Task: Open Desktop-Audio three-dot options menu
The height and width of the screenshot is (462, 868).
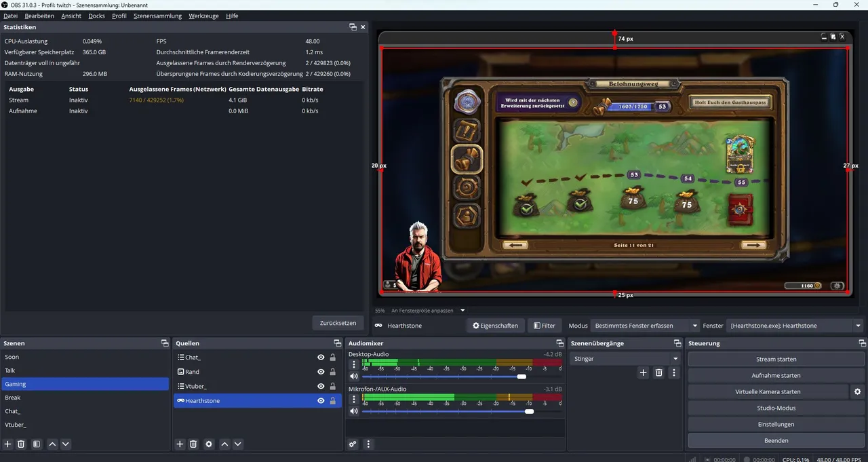Action: (x=353, y=365)
